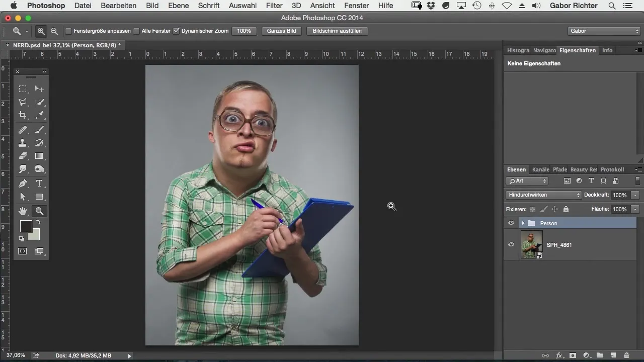Change the screen mode
The image size is (644, 362).
39,251
